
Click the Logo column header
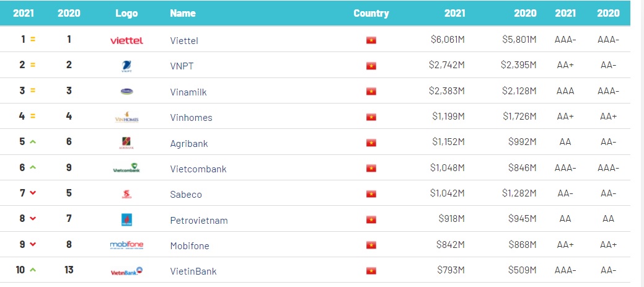(126, 13)
